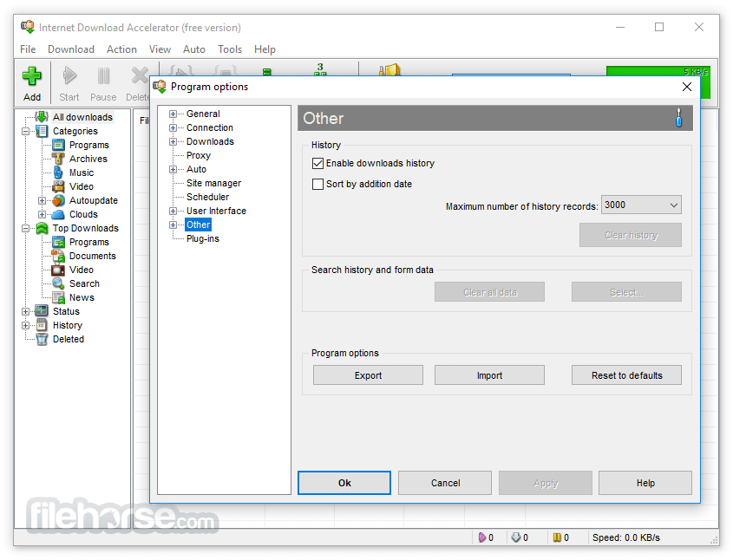The width and height of the screenshot is (733, 560).
Task: Expand the Connection options node
Action: coord(173,127)
